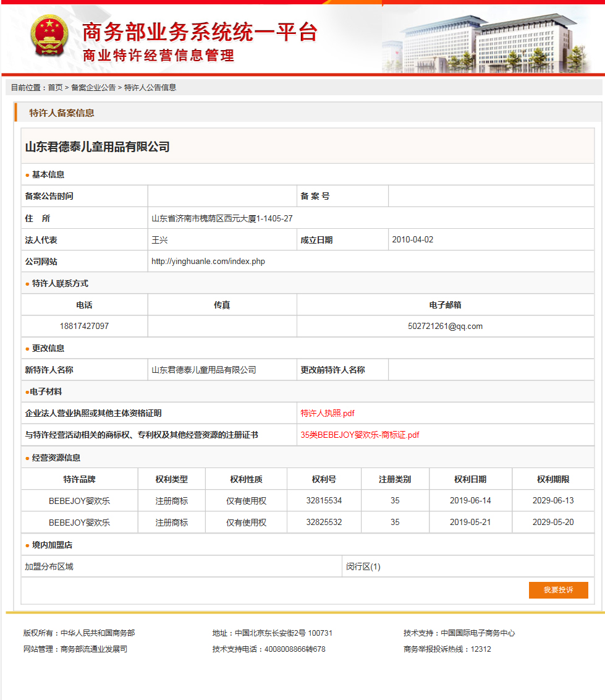This screenshot has width=605, height=700.
Task: Select rights date 2019-05-21
Action: click(470, 522)
